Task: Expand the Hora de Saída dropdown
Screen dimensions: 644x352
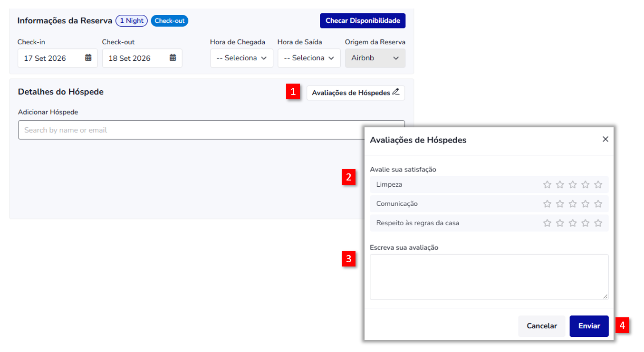Action: coord(309,58)
